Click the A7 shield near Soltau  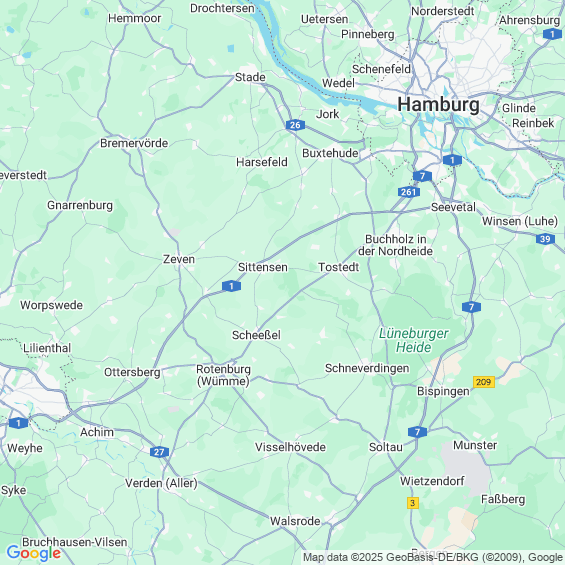(417, 432)
